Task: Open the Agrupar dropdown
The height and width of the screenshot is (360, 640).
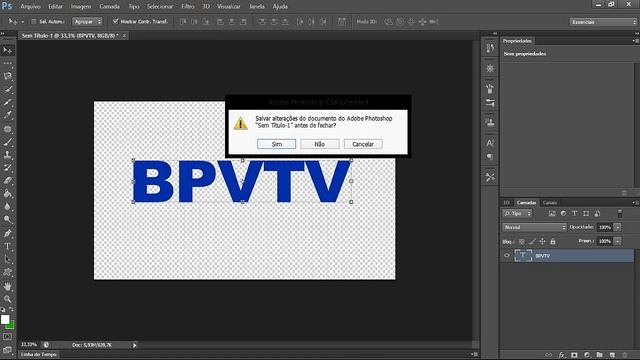Action: point(87,21)
